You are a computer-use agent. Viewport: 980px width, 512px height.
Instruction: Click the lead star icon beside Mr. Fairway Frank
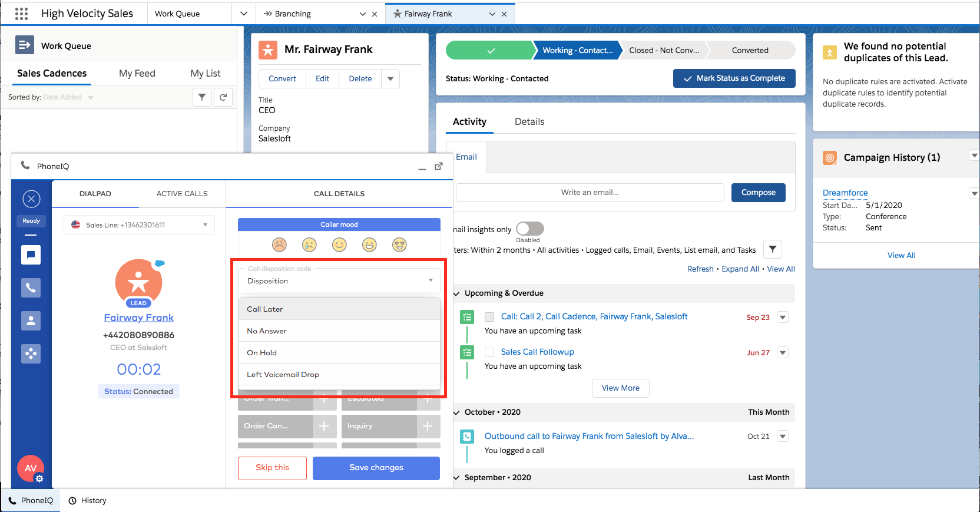pos(268,50)
